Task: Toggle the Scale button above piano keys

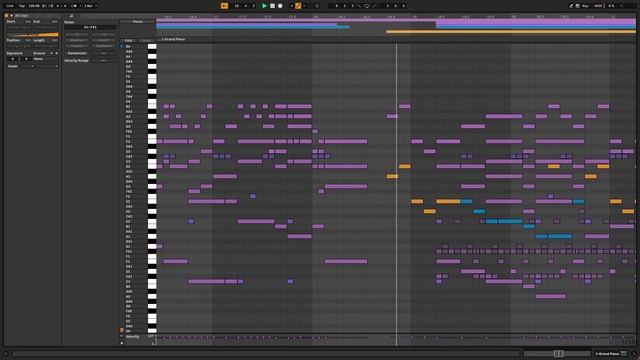Action: pos(147,41)
